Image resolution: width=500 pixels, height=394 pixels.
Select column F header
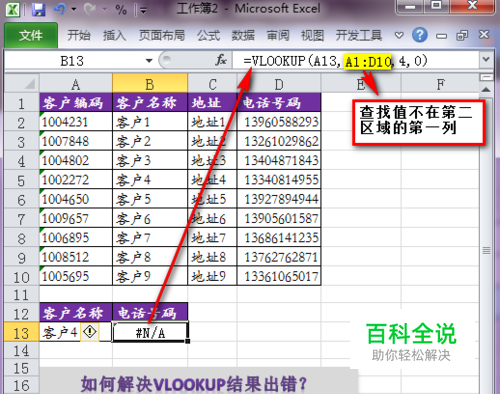(x=440, y=84)
